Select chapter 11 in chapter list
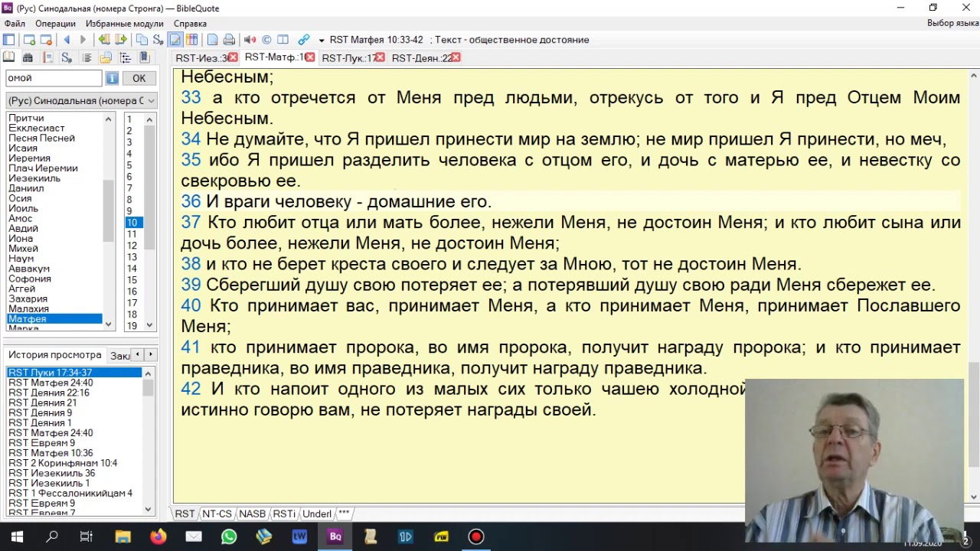 pyautogui.click(x=132, y=234)
